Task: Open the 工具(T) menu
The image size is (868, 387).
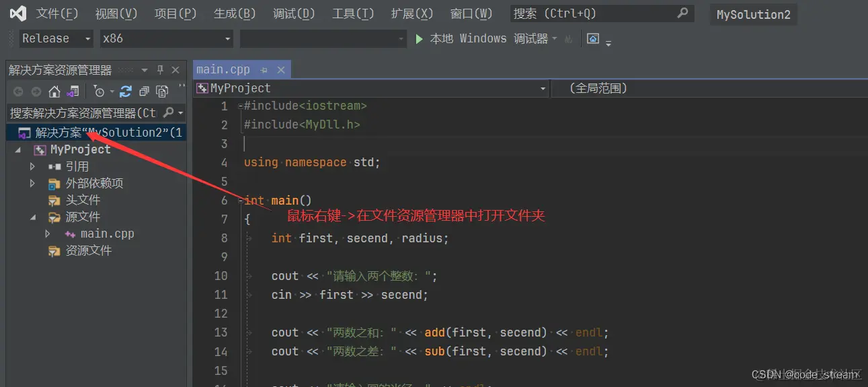Action: pos(353,13)
